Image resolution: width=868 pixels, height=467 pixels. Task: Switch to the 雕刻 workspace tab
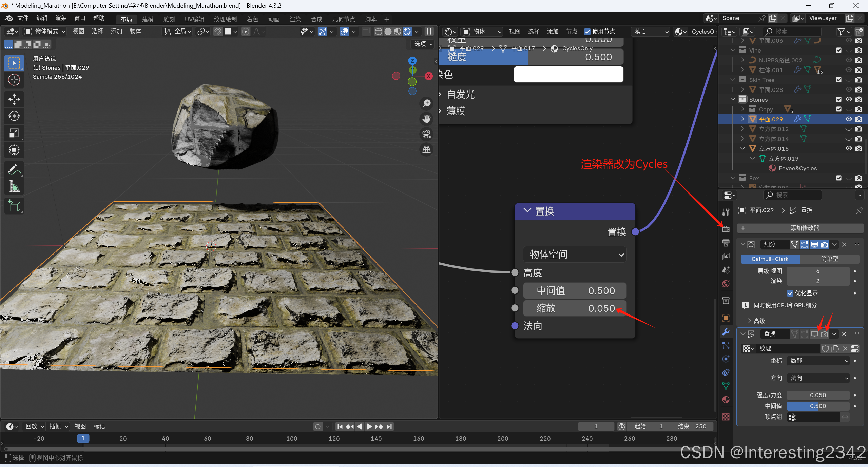pos(169,19)
